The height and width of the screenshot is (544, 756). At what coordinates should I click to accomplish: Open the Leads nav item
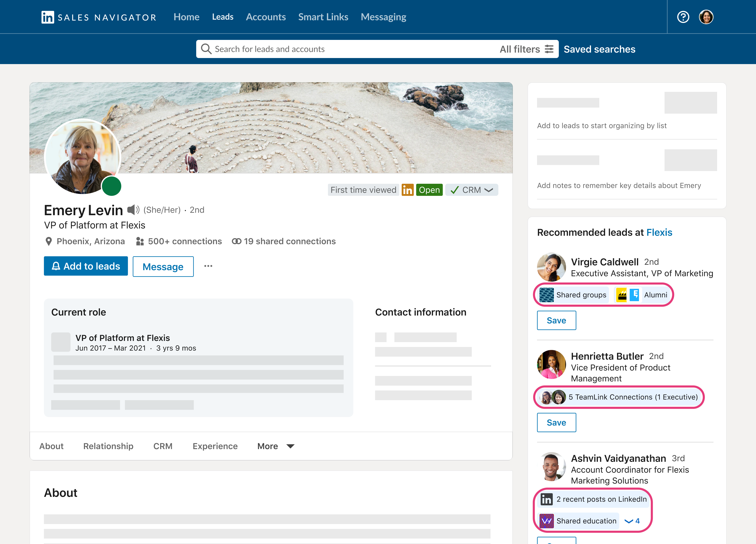point(223,17)
